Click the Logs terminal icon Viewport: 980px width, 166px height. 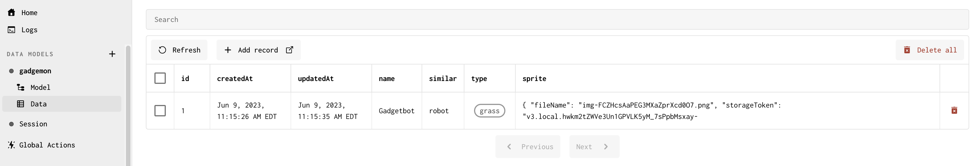coord(11,30)
